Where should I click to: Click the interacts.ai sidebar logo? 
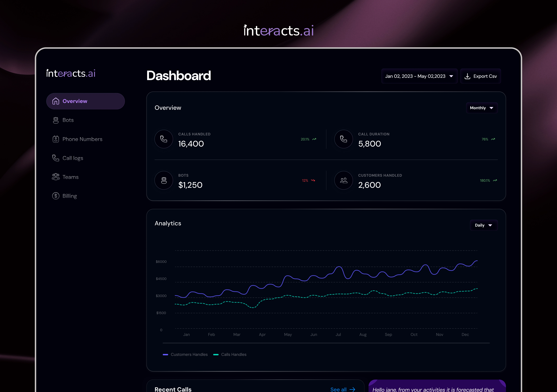pyautogui.click(x=71, y=73)
